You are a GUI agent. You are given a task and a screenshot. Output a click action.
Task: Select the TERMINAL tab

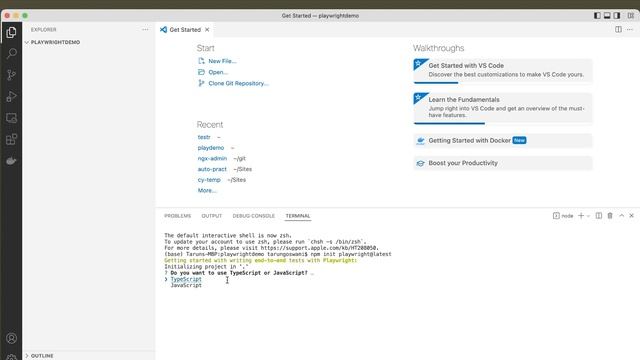point(298,216)
